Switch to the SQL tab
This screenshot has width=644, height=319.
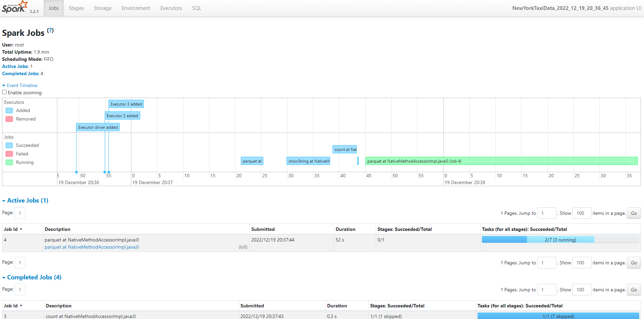click(196, 8)
